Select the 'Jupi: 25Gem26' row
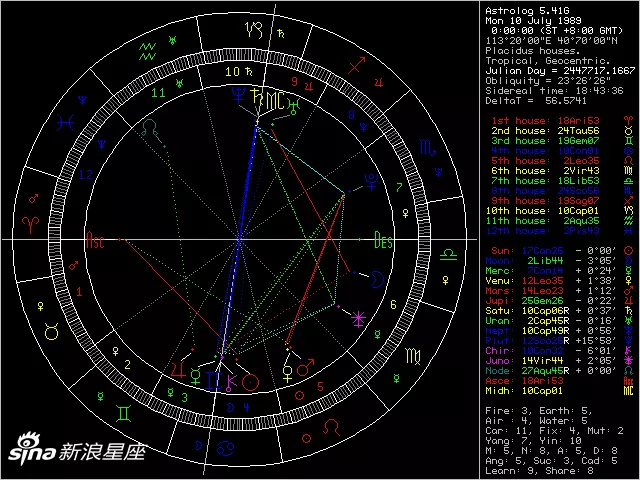Image resolution: width=640 pixels, height=480 pixels. coord(559,301)
